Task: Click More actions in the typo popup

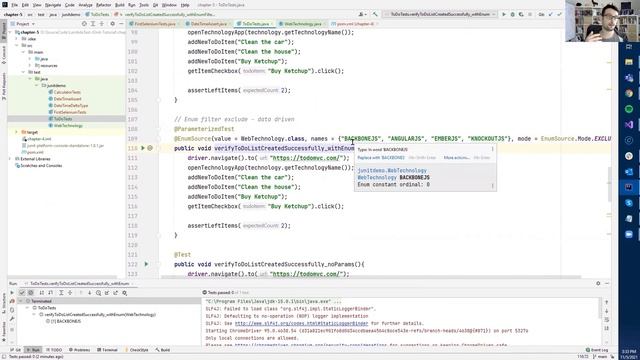Action: click(457, 158)
